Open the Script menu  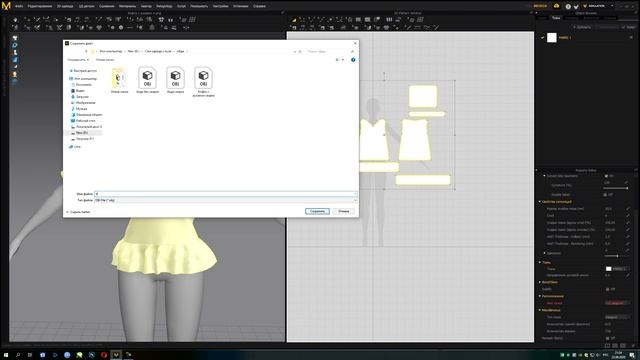pos(182,6)
